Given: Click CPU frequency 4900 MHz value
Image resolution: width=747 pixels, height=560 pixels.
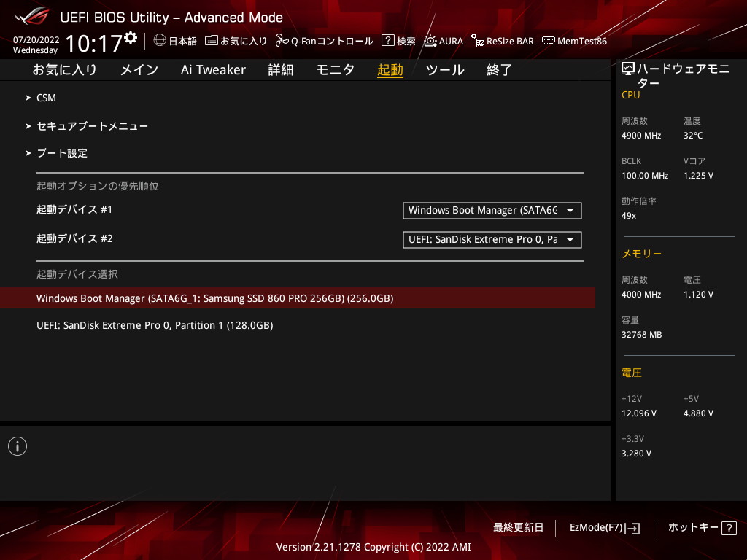Looking at the screenshot, I should (x=640, y=135).
